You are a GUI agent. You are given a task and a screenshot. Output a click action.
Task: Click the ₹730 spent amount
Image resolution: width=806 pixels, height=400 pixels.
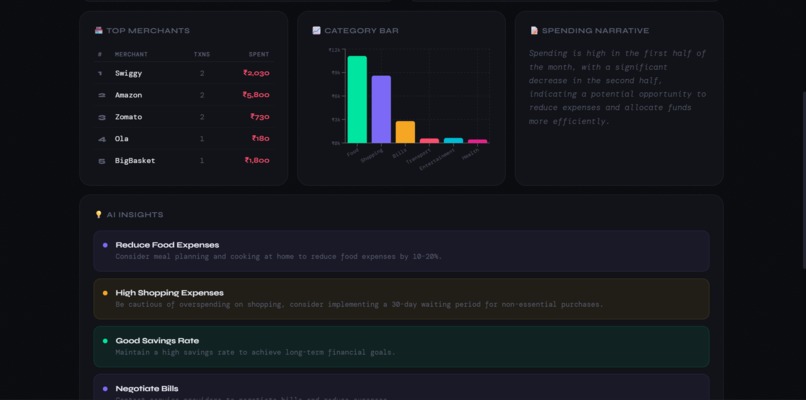pos(260,117)
